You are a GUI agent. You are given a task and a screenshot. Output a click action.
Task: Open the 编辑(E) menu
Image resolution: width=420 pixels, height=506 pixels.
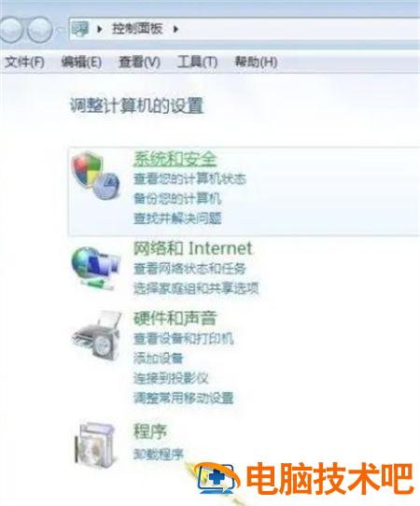(x=81, y=62)
